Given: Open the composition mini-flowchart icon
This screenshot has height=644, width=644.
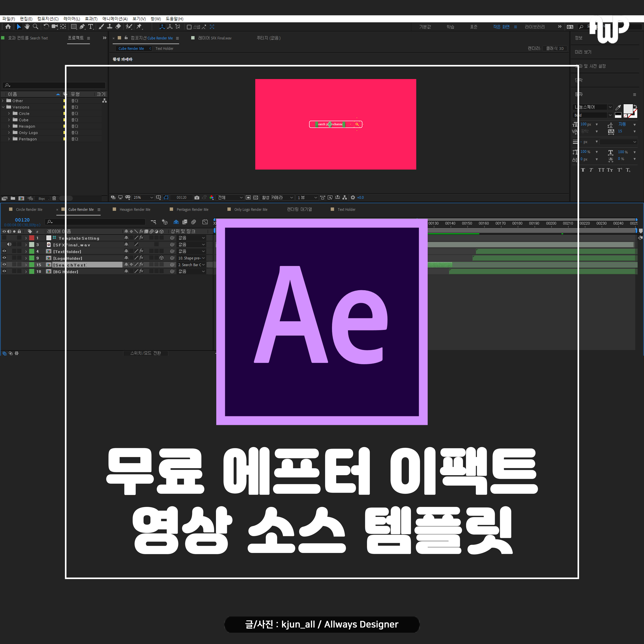Looking at the screenshot, I should point(153,222).
